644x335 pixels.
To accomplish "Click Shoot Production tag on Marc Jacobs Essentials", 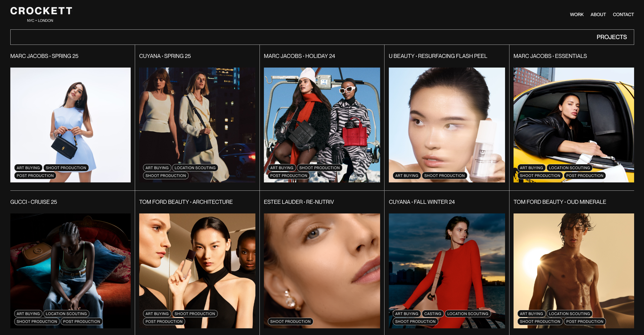I will point(540,176).
